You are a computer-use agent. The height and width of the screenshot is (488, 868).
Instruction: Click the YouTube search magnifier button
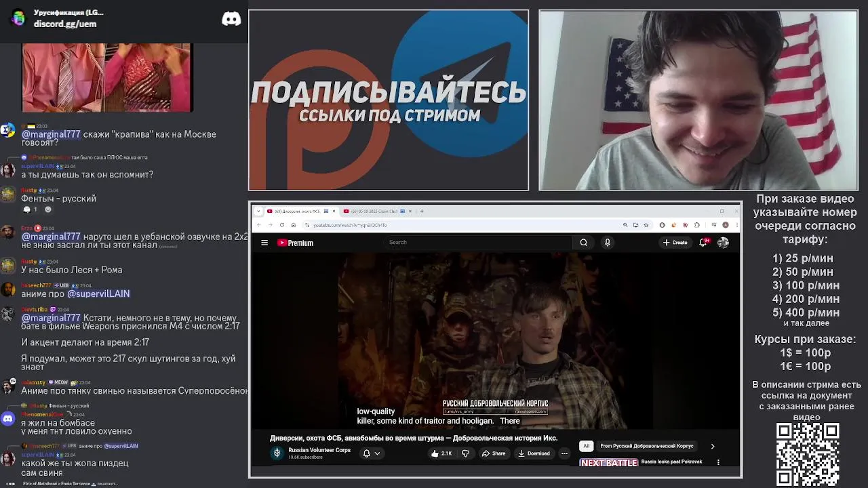(583, 243)
